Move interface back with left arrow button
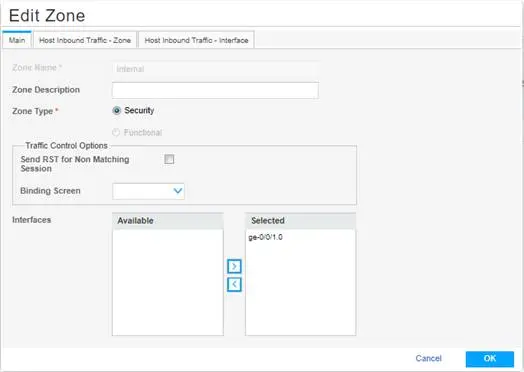The width and height of the screenshot is (524, 372). [234, 284]
